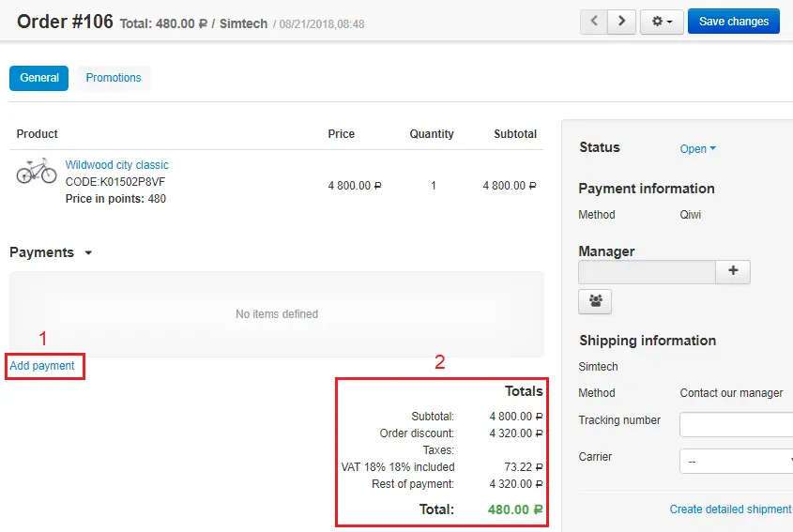Click the Save changes button
Screen dimensions: 793x532
(x=733, y=22)
